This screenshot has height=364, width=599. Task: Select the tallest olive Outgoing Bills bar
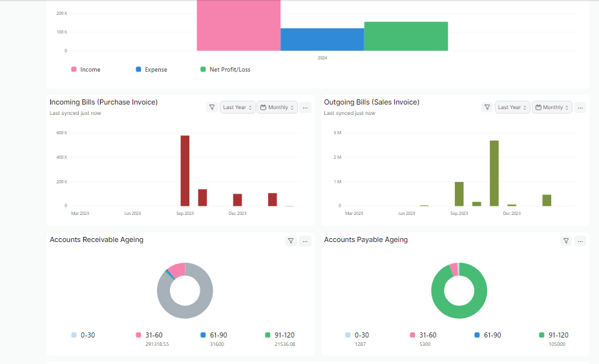pos(494,173)
